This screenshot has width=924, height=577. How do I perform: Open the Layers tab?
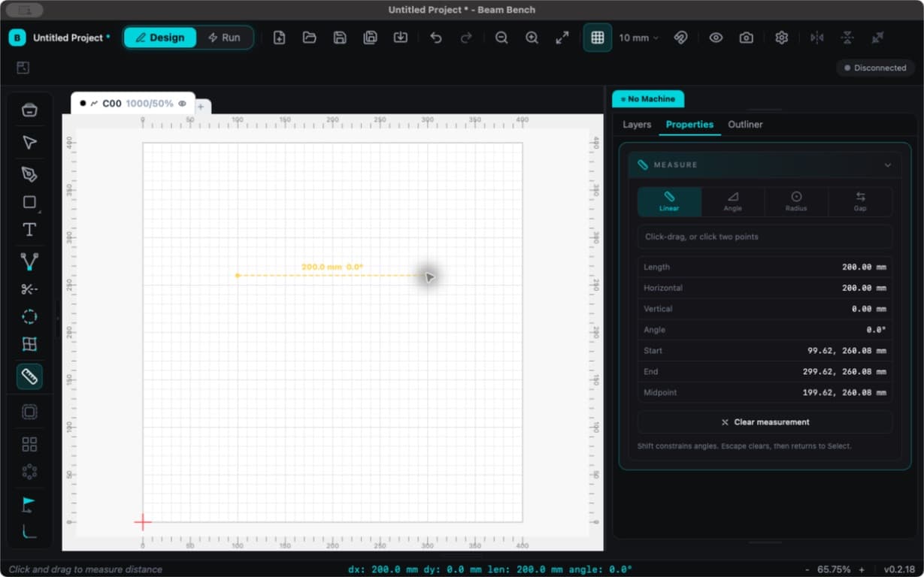click(x=637, y=125)
